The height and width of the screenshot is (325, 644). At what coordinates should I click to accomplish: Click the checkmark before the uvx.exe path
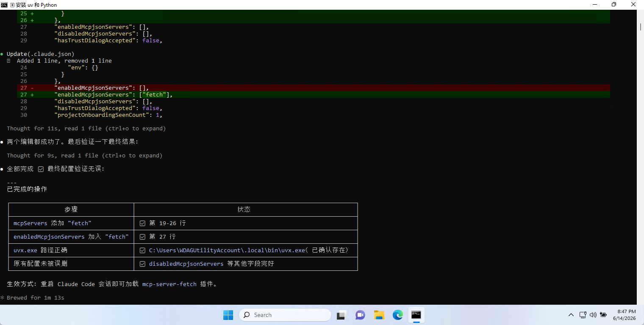point(142,250)
